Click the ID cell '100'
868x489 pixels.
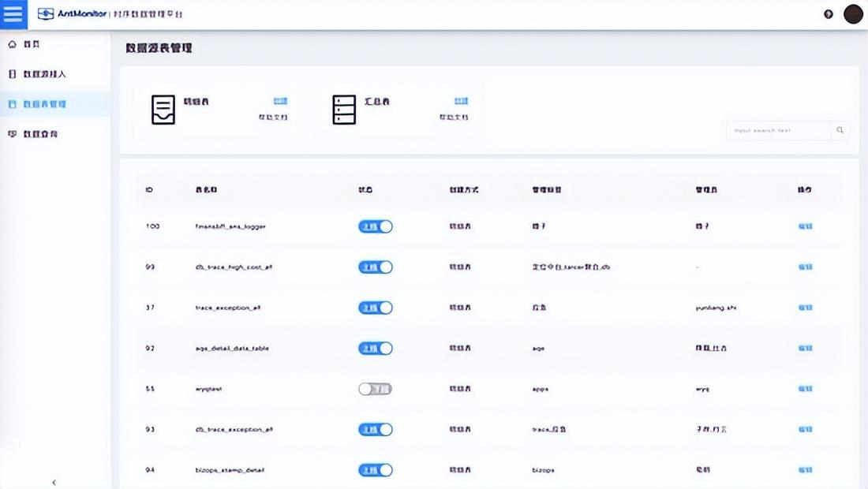[x=152, y=226]
